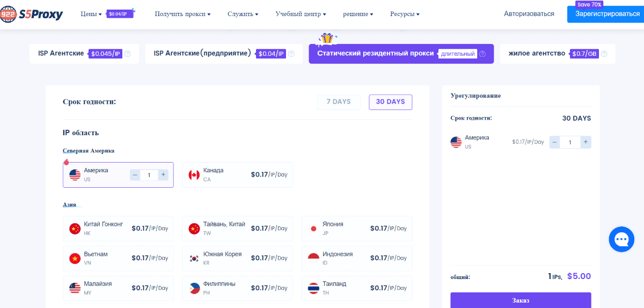644x308 pixels.
Task: Expand the Цены dropdown menu
Action: (x=91, y=14)
